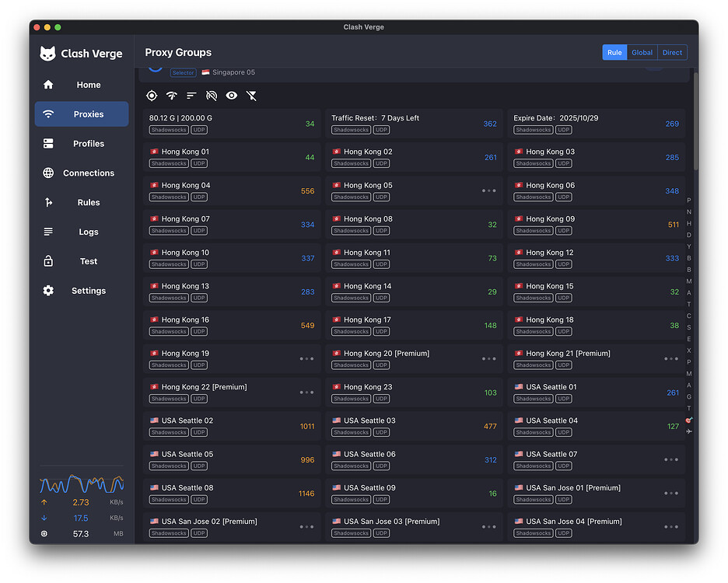Switch proxy mode to Rule

click(x=614, y=52)
